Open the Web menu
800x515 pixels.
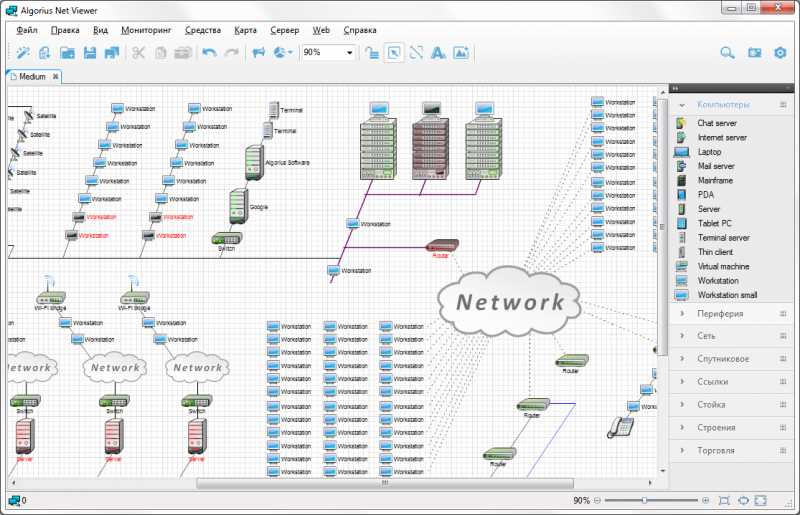pos(321,30)
